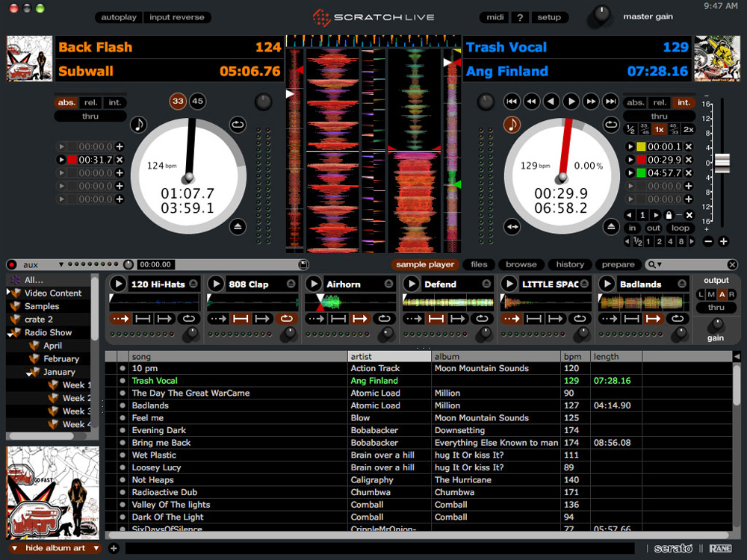Fast forward the right deck
The width and height of the screenshot is (747, 560).
pos(591,101)
